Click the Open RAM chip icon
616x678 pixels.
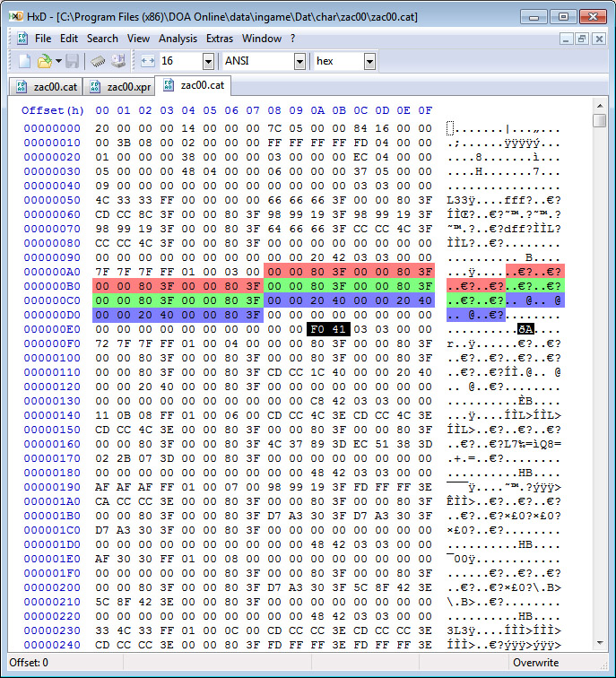point(98,61)
